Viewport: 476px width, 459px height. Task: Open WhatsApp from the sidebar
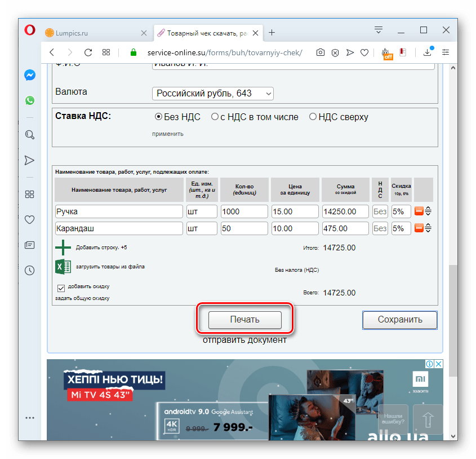pyautogui.click(x=29, y=100)
